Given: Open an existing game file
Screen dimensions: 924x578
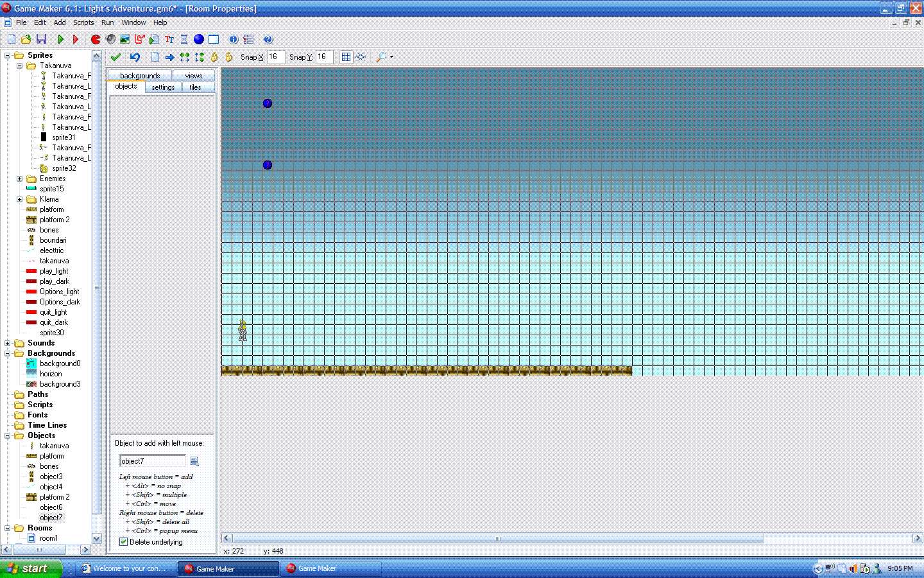Looking at the screenshot, I should pos(26,39).
